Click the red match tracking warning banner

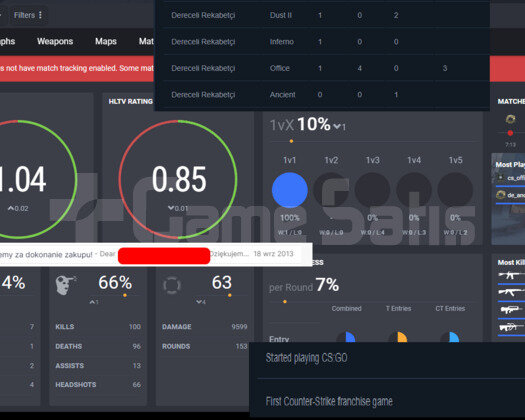click(77, 68)
